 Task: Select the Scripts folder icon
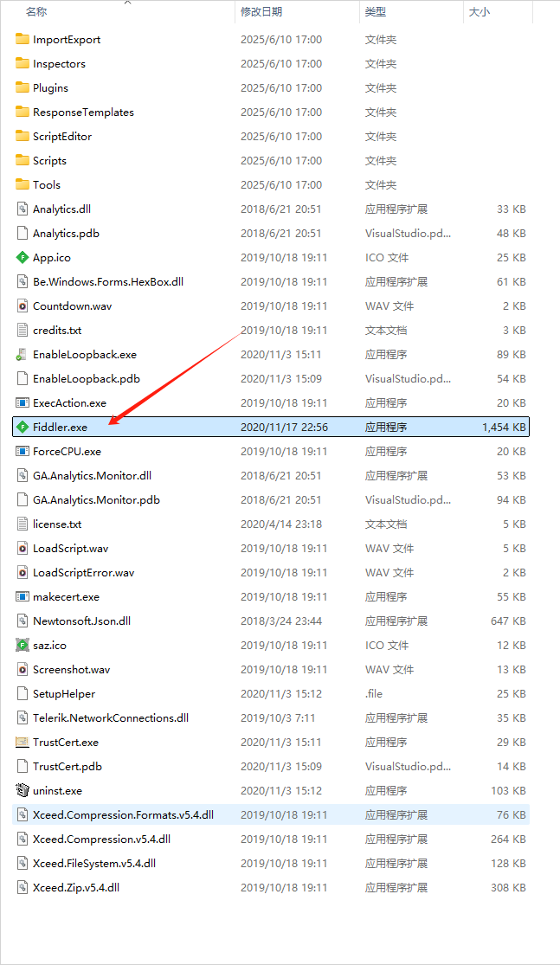coord(23,161)
